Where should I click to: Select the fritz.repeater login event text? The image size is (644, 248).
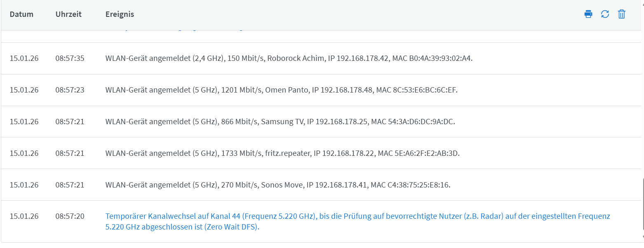[282, 153]
